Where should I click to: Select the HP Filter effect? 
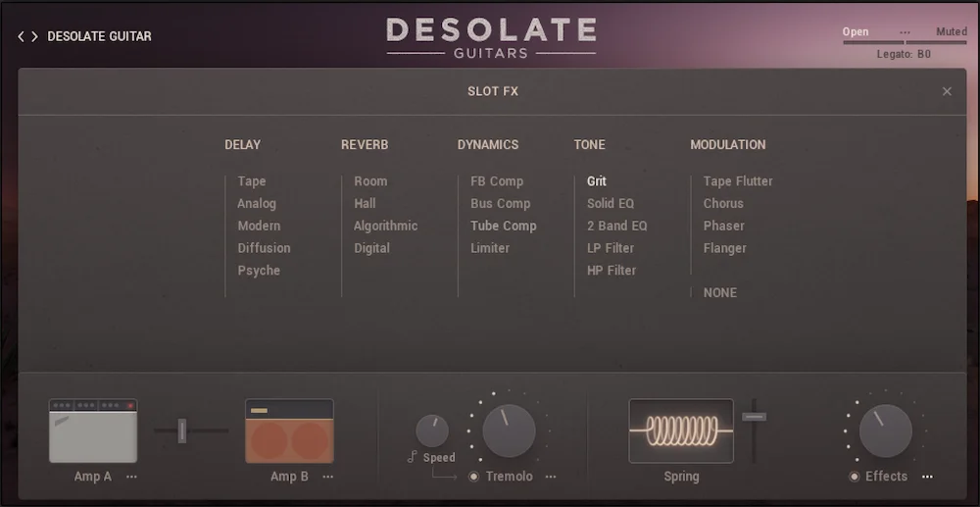(612, 271)
